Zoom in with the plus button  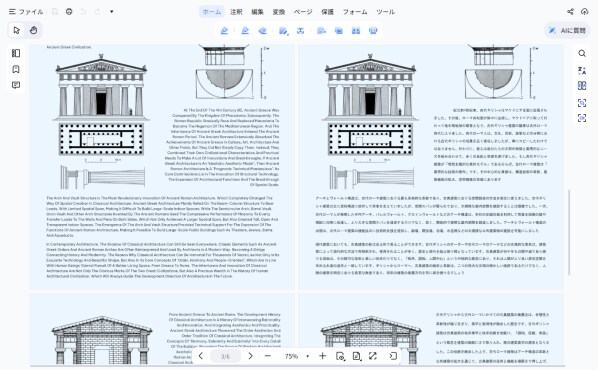(322, 356)
